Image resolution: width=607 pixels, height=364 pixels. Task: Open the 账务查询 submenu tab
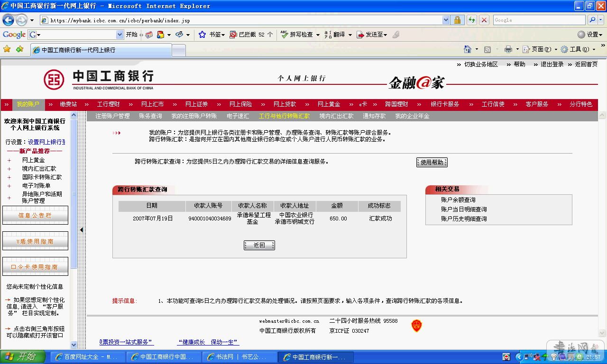point(150,116)
